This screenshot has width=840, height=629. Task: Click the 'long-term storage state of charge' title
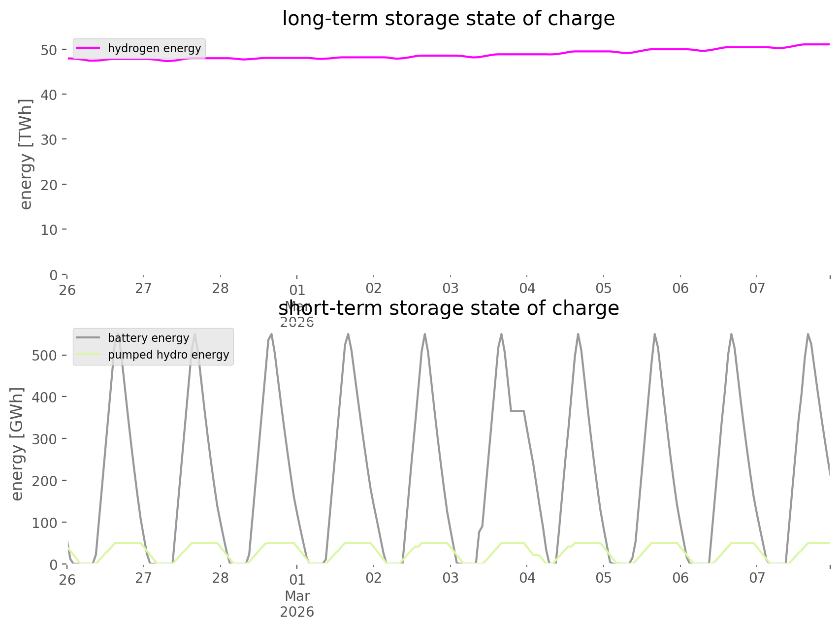point(448,19)
